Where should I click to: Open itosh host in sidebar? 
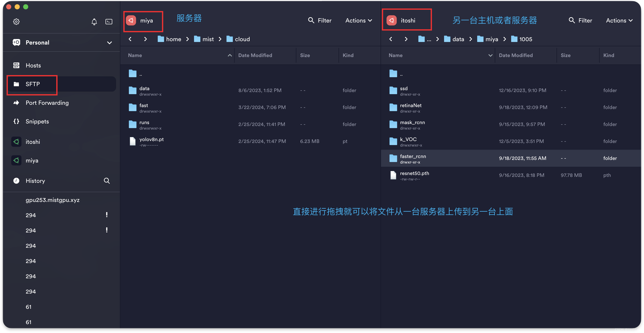(62, 142)
